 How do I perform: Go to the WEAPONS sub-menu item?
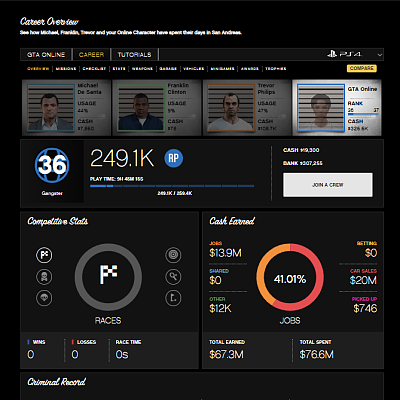142,69
